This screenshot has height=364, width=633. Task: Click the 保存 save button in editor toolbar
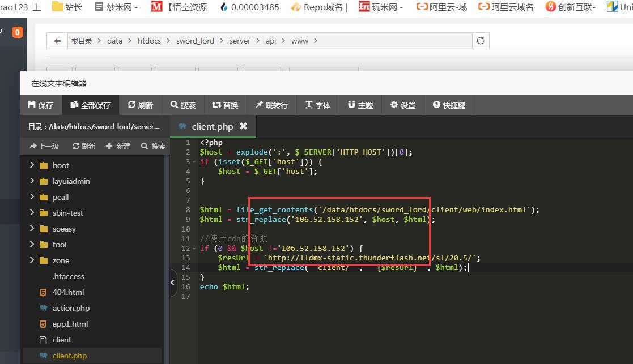(x=40, y=105)
